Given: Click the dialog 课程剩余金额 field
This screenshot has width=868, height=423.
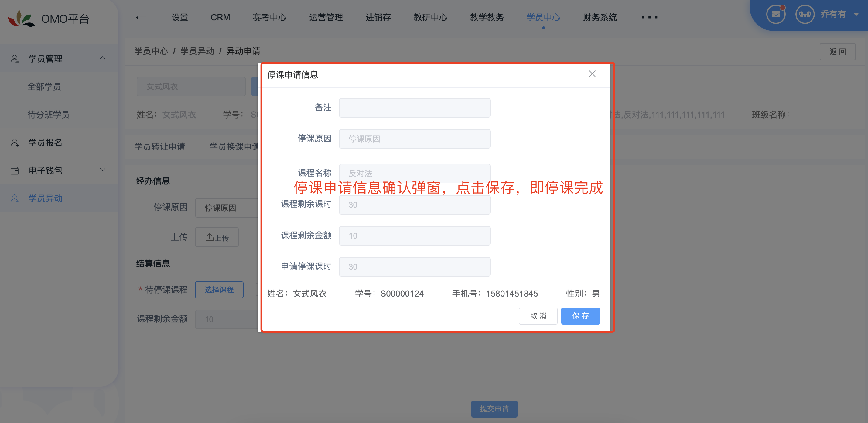Looking at the screenshot, I should click(415, 236).
